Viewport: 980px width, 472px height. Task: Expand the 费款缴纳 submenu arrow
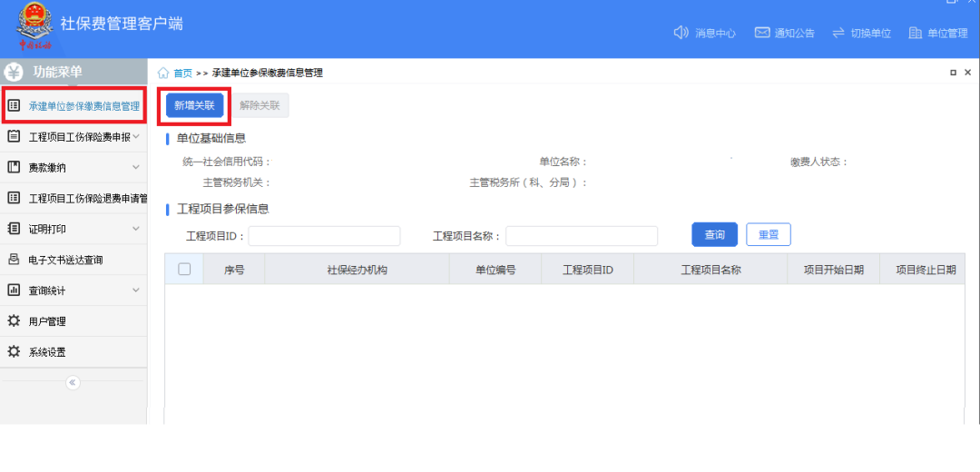pyautogui.click(x=136, y=167)
